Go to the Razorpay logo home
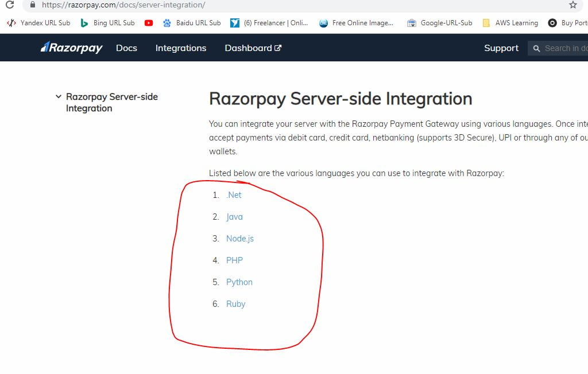Screen dimensions: 588x374 coord(72,48)
